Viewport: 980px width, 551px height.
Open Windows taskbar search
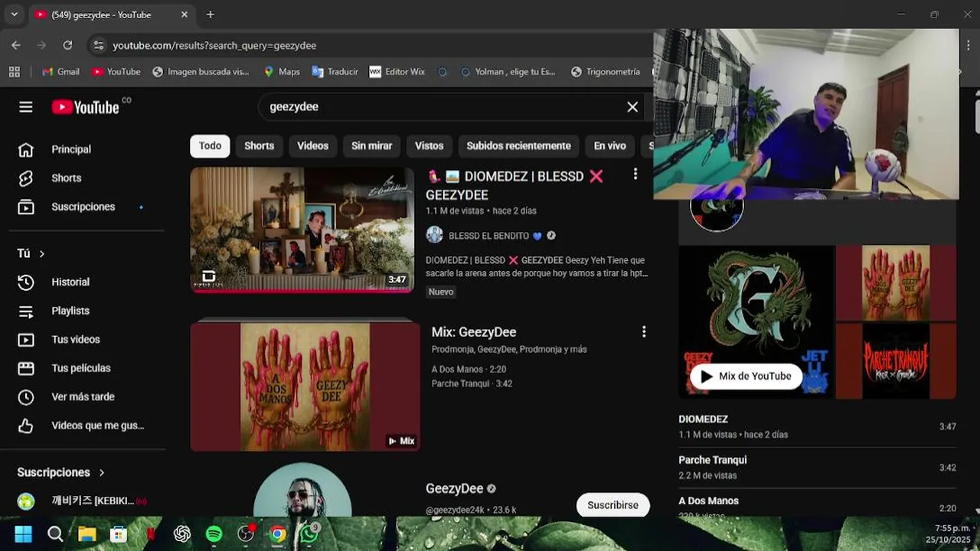tap(55, 534)
